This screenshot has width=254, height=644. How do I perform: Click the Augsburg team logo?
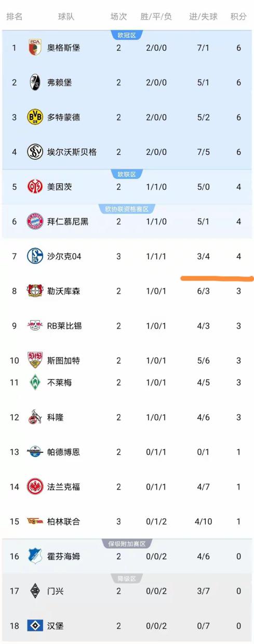(35, 48)
